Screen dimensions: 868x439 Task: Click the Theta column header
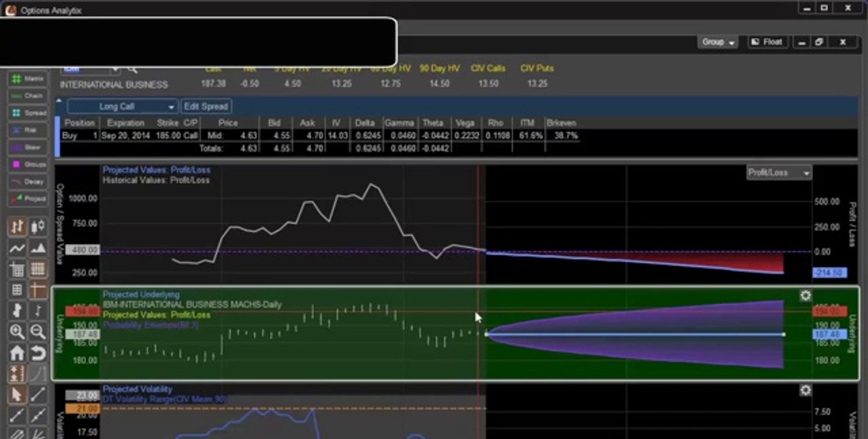pos(433,123)
